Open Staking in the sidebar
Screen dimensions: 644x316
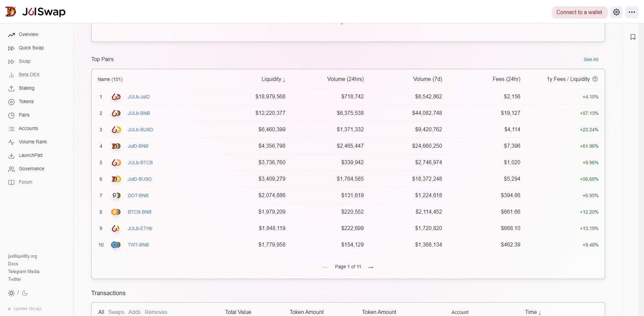[x=26, y=88]
